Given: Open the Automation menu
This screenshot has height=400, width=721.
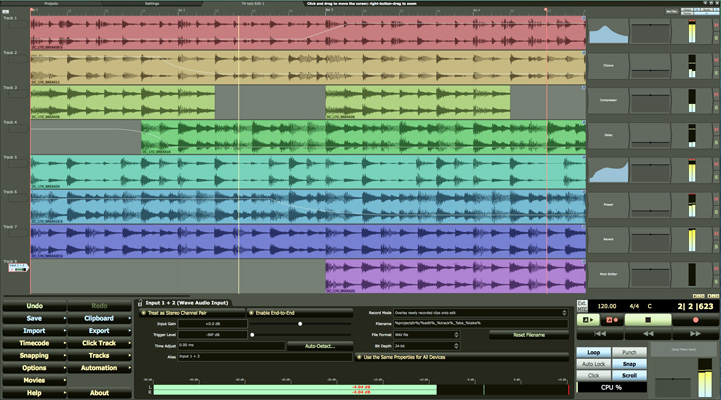Looking at the screenshot, I should click(x=99, y=368).
